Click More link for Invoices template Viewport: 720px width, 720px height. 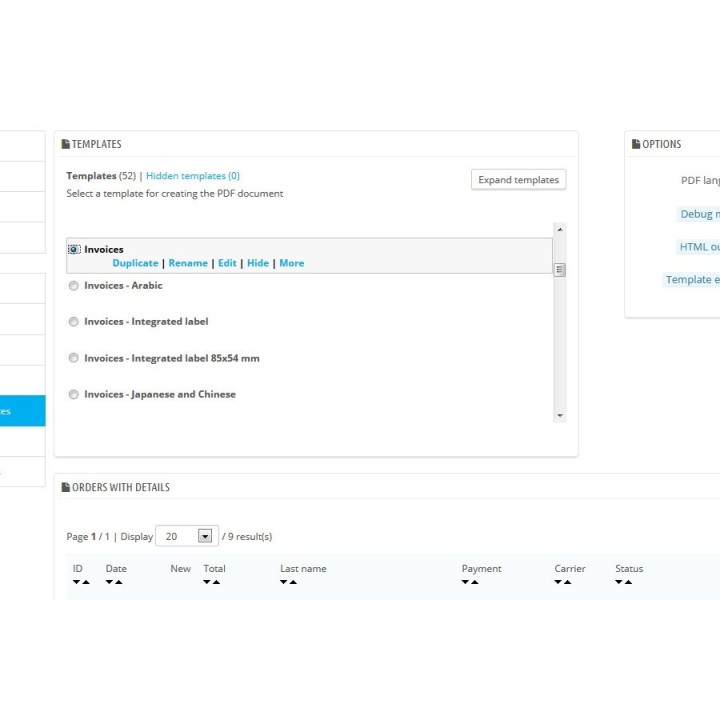click(x=292, y=263)
